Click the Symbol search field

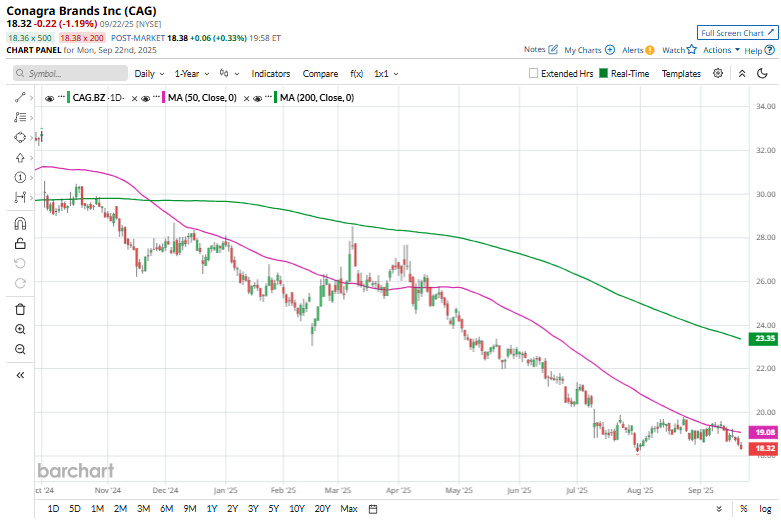(70, 73)
